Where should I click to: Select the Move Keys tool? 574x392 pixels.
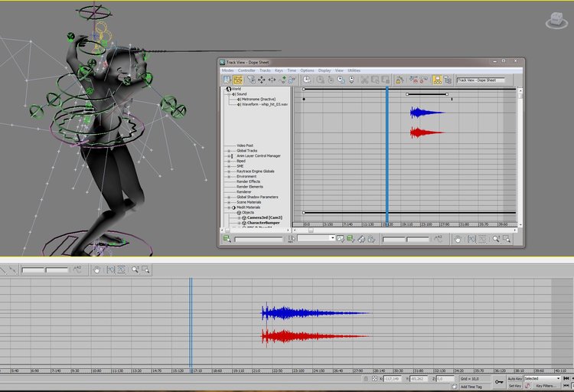262,80
